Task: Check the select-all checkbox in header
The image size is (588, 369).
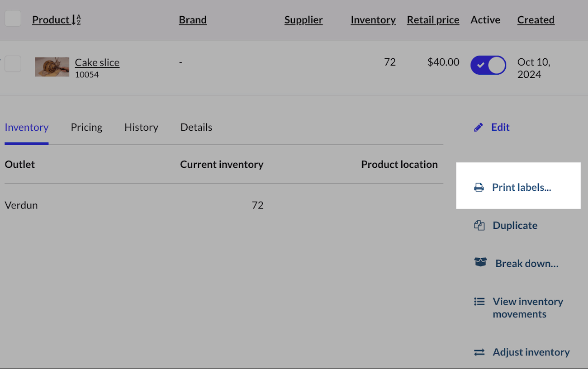Action: [13, 19]
